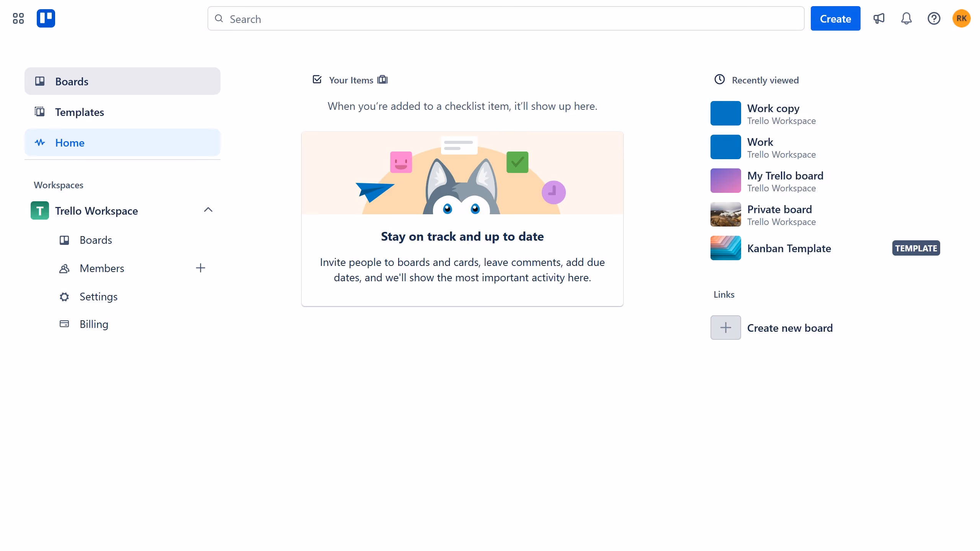The width and height of the screenshot is (980, 551).
Task: Open the help question mark icon
Action: click(x=934, y=18)
